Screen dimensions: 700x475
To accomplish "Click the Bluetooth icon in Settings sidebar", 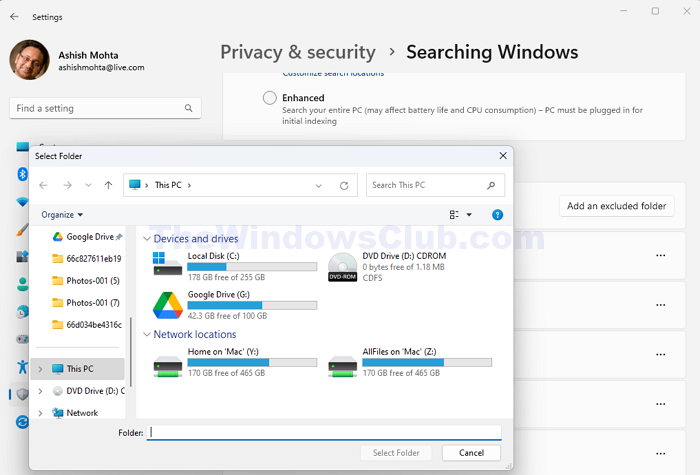I will pyautogui.click(x=22, y=174).
